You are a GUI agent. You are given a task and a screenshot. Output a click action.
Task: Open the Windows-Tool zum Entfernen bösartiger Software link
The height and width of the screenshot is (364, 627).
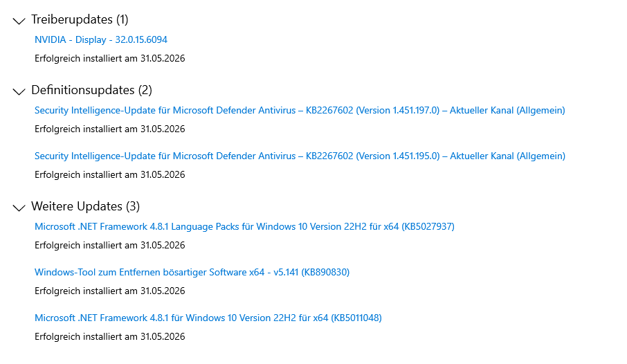(x=192, y=273)
